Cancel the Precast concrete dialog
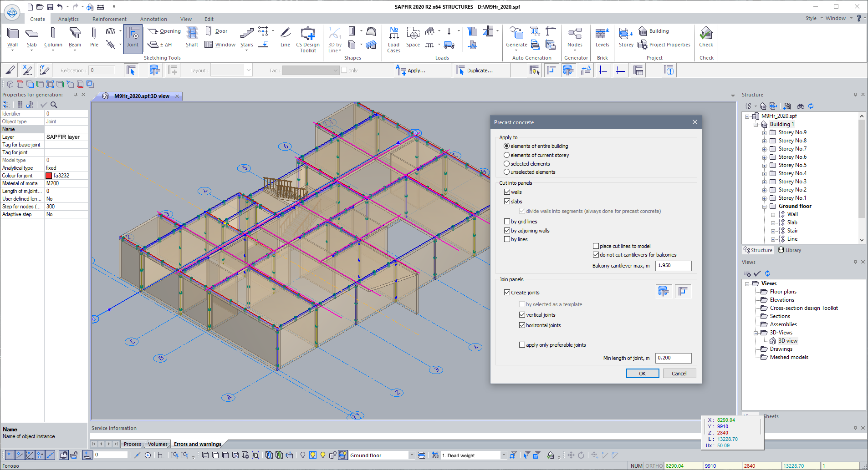The height and width of the screenshot is (470, 868). tap(679, 373)
